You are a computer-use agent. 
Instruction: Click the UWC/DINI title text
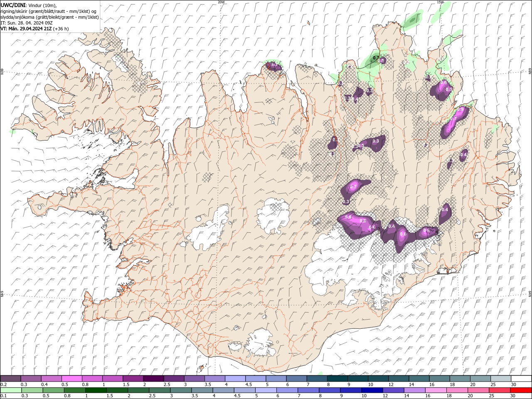[x=13, y=5]
